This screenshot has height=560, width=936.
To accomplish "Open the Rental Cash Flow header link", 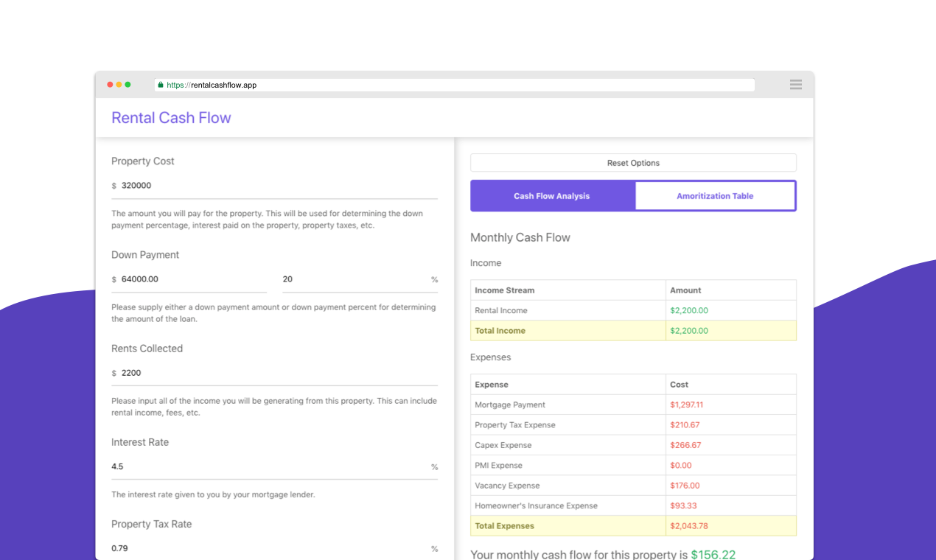I will coord(171,117).
